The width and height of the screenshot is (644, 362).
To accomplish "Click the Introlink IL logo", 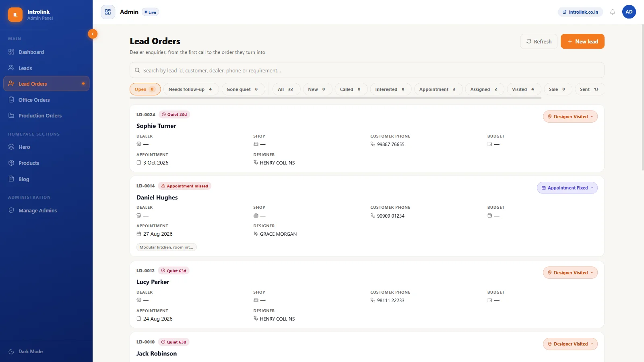I will pyautogui.click(x=15, y=14).
